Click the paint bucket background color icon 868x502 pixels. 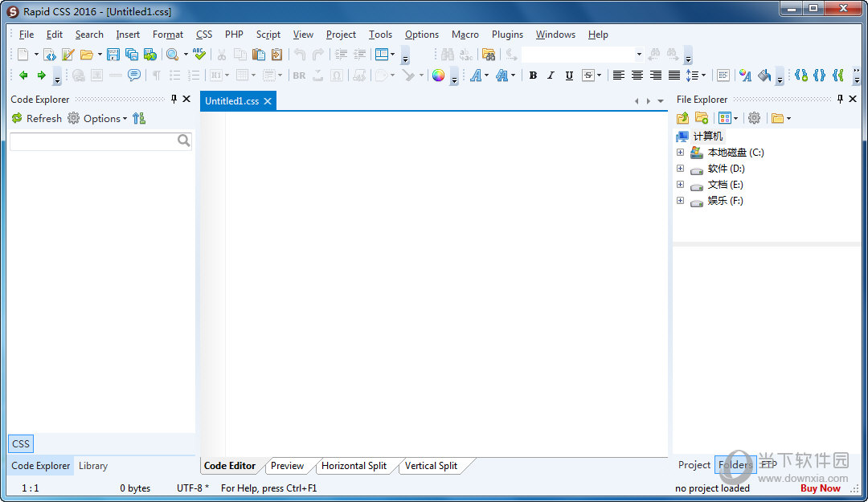coord(764,76)
